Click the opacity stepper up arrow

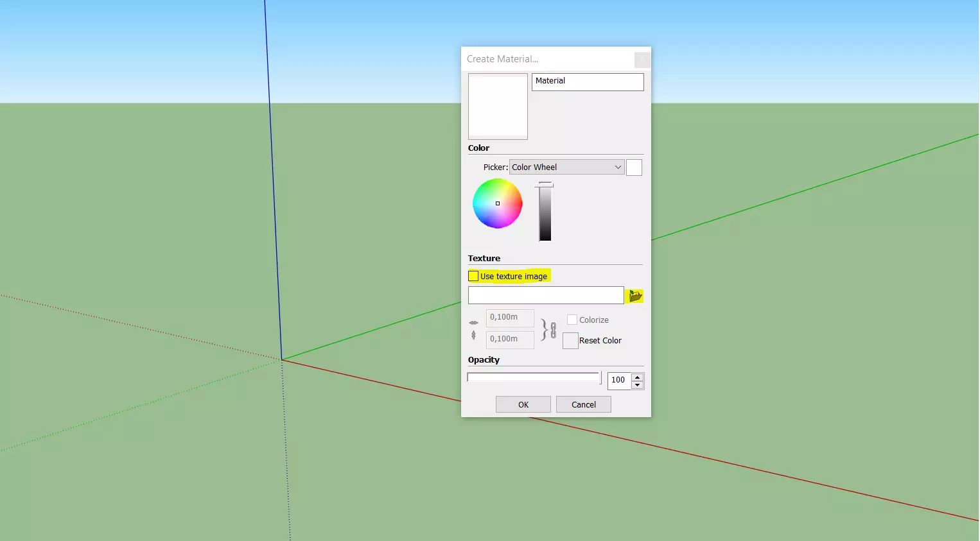click(x=638, y=377)
